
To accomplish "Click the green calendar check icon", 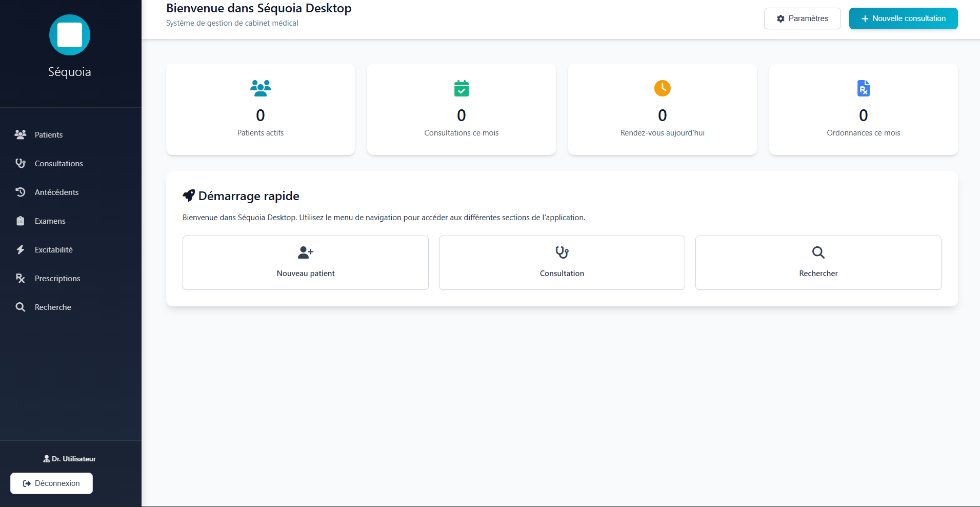I will click(x=462, y=88).
